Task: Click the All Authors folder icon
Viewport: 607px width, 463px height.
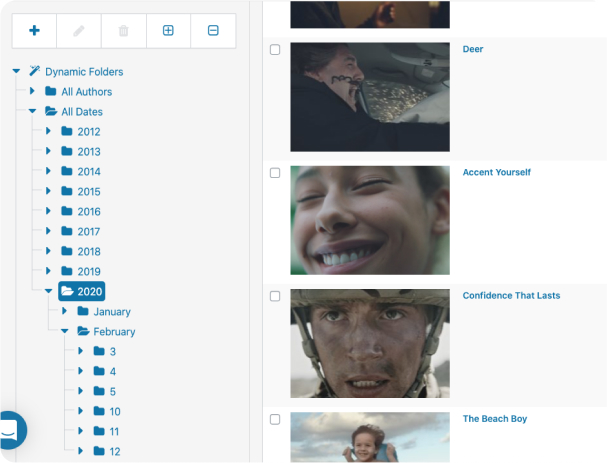Action: (x=51, y=91)
